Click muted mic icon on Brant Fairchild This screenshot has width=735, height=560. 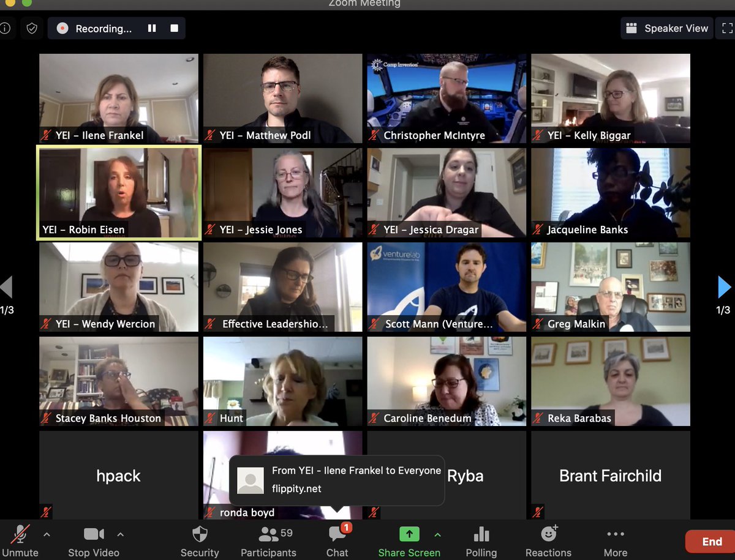coord(538,512)
